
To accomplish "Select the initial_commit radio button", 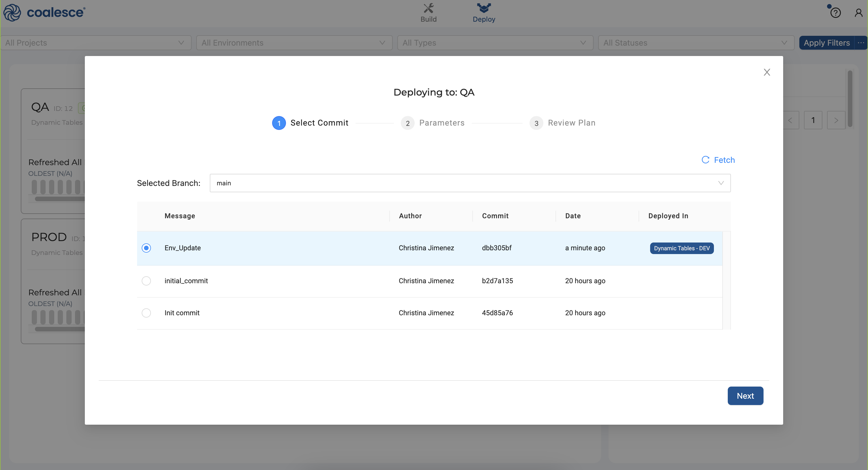I will (146, 281).
